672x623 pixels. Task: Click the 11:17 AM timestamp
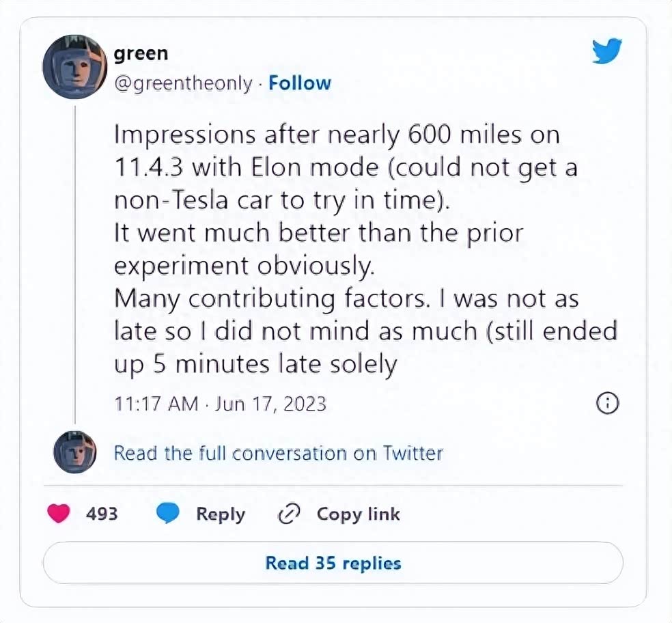tap(155, 404)
